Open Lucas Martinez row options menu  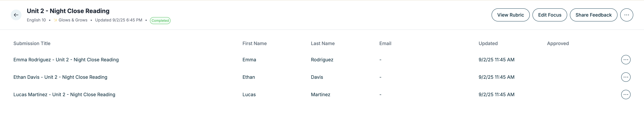[626, 95]
